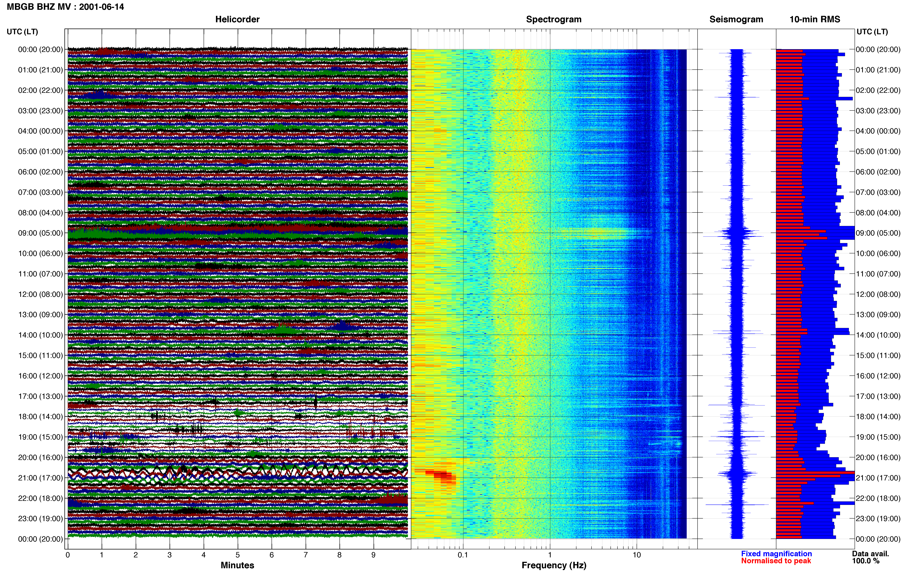Click the left '12:00 (08:00)' time label

(41, 294)
